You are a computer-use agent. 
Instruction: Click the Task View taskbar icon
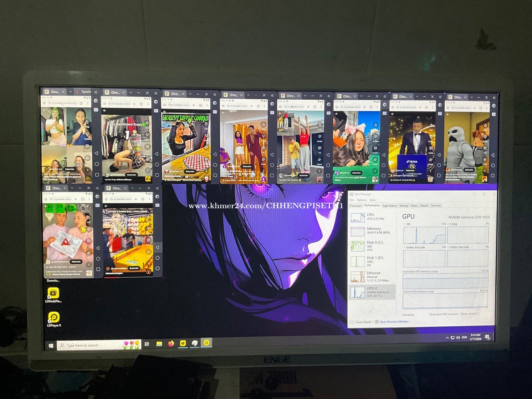[147, 344]
